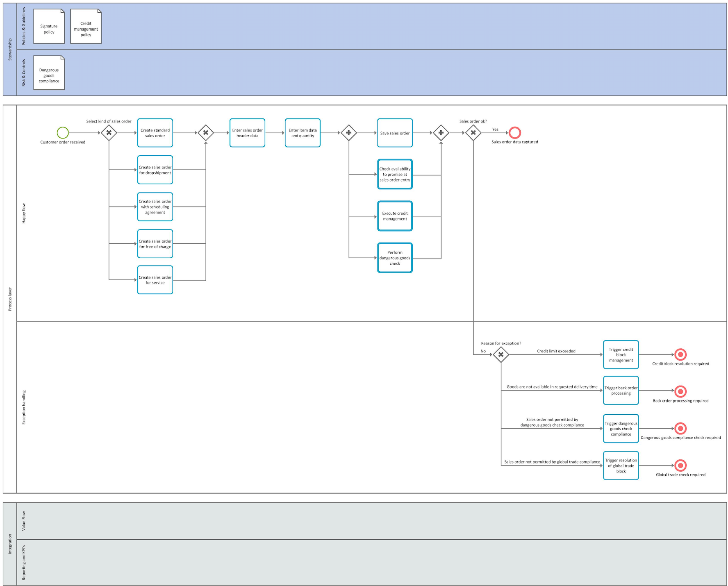Open the Dangerous goods compliance document
728x586 pixels.
click(49, 73)
